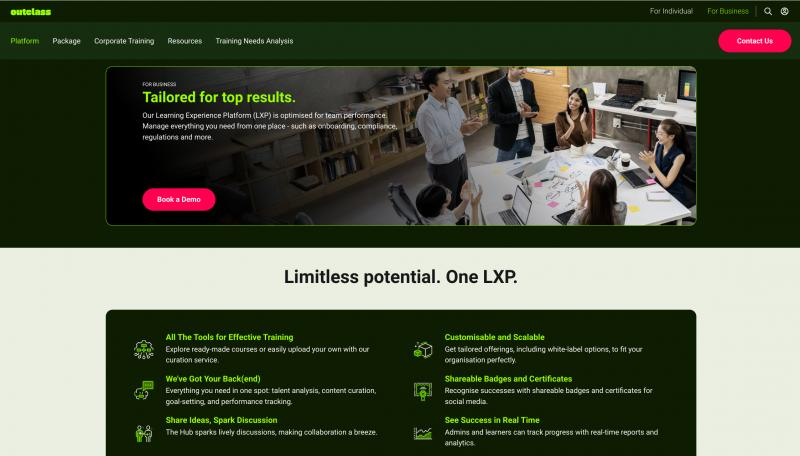
Task: Open Training Needs Analysis in navigation
Action: [254, 41]
